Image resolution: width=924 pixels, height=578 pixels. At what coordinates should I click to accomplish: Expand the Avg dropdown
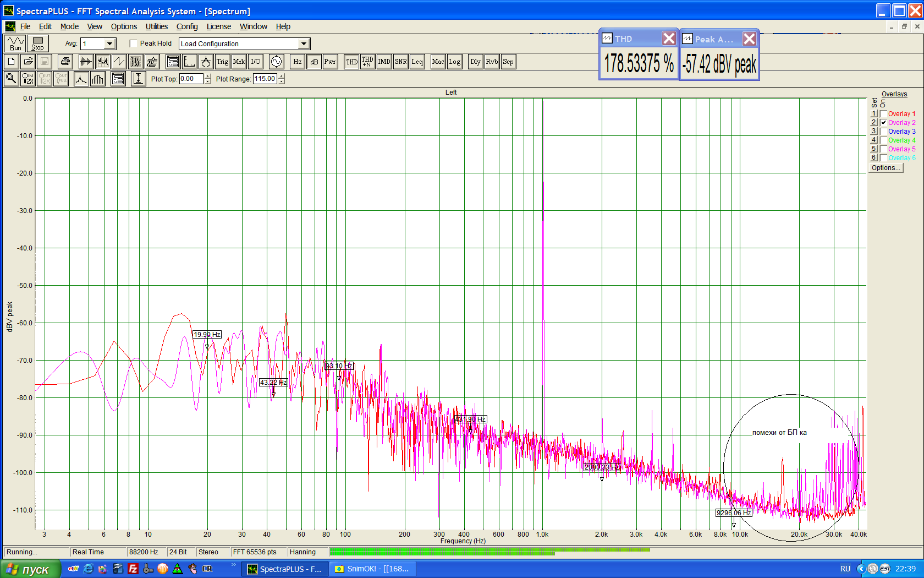click(x=110, y=43)
